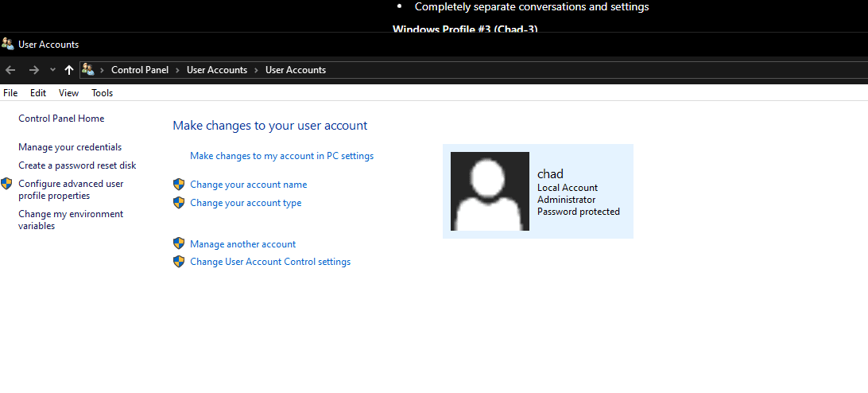
Task: Select first User Accounts breadcrumb segment
Action: tap(217, 70)
